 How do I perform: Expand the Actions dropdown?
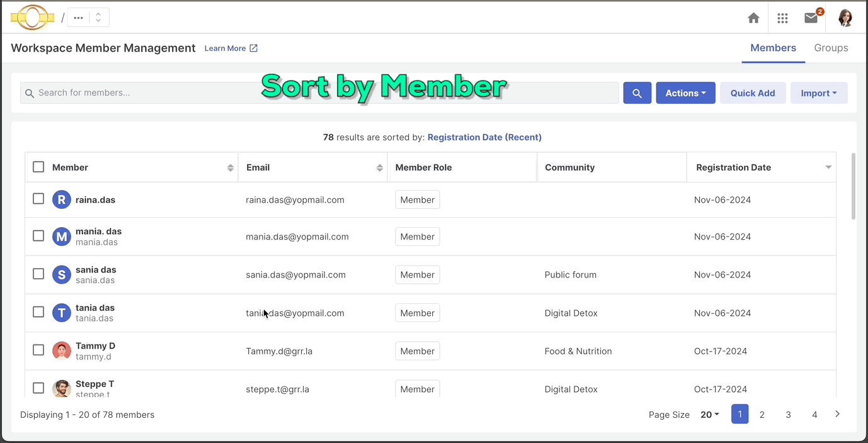point(685,93)
